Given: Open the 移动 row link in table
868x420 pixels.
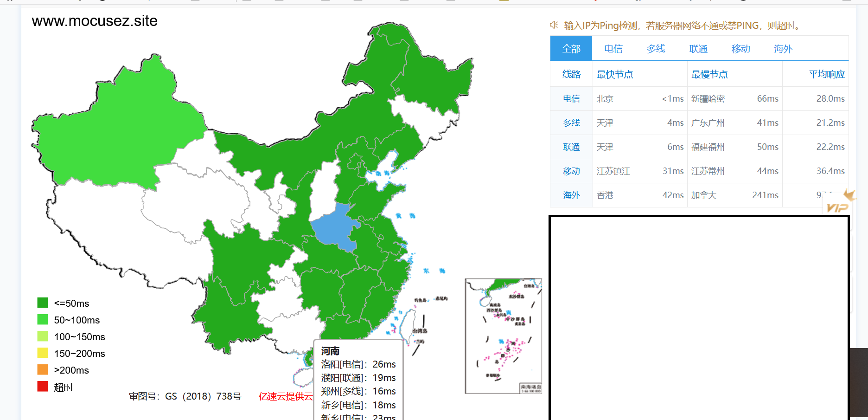Looking at the screenshot, I should click(x=571, y=171).
